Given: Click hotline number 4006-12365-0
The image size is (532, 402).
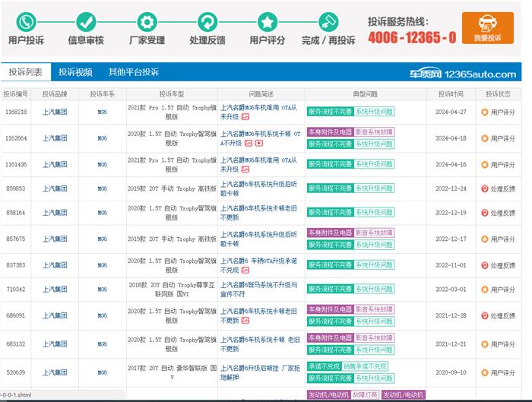Looking at the screenshot, I should [x=412, y=37].
